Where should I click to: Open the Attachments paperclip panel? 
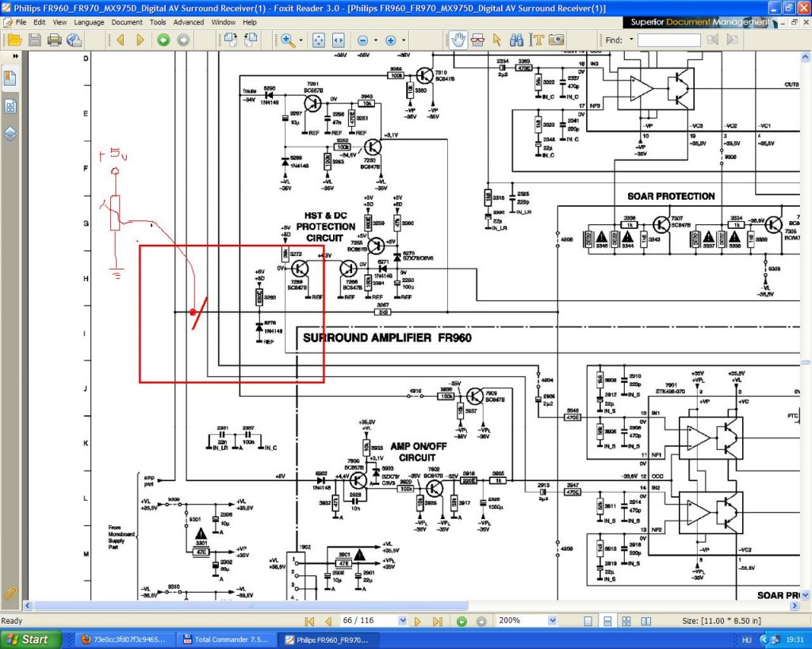click(x=10, y=593)
